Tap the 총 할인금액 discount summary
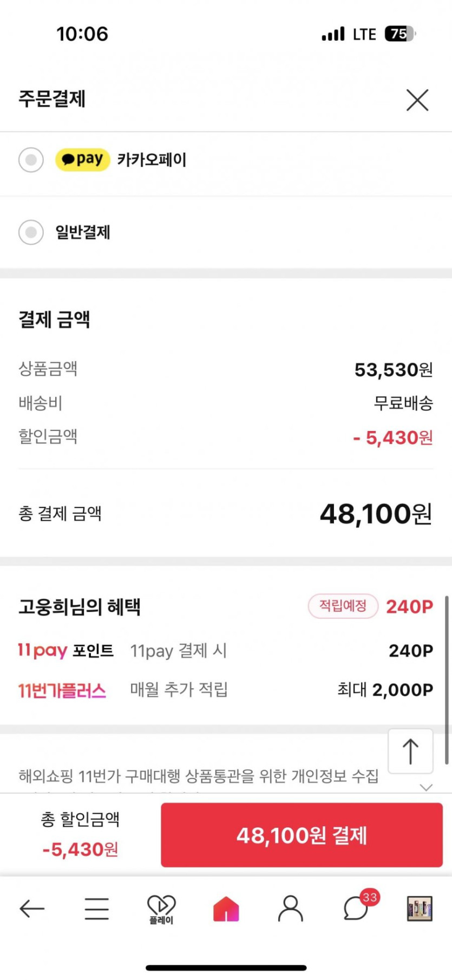The width and height of the screenshot is (452, 980). click(80, 834)
